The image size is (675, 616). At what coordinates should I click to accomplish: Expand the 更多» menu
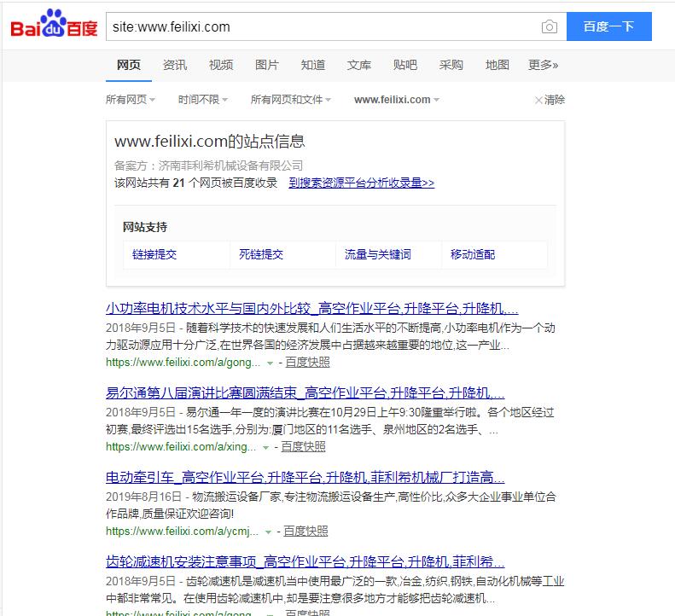point(544,65)
